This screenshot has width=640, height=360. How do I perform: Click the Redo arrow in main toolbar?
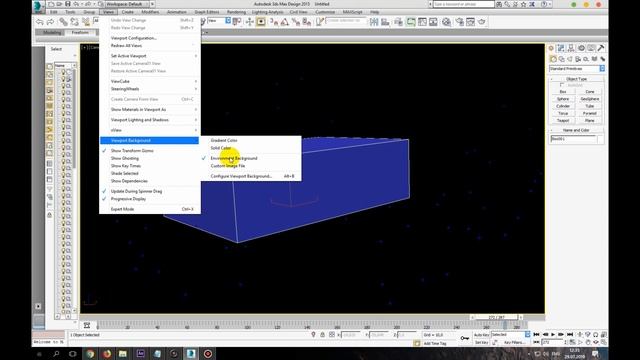50,22
